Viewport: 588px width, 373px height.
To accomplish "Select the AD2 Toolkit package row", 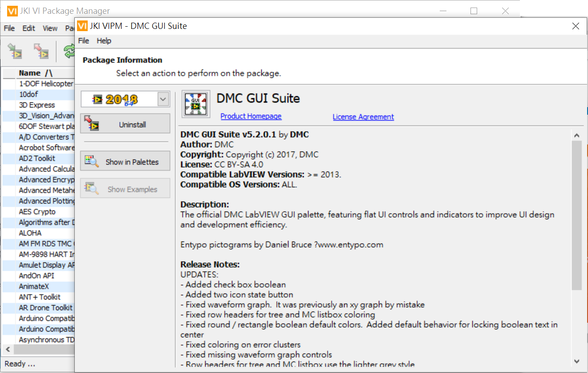I will pos(38,158).
